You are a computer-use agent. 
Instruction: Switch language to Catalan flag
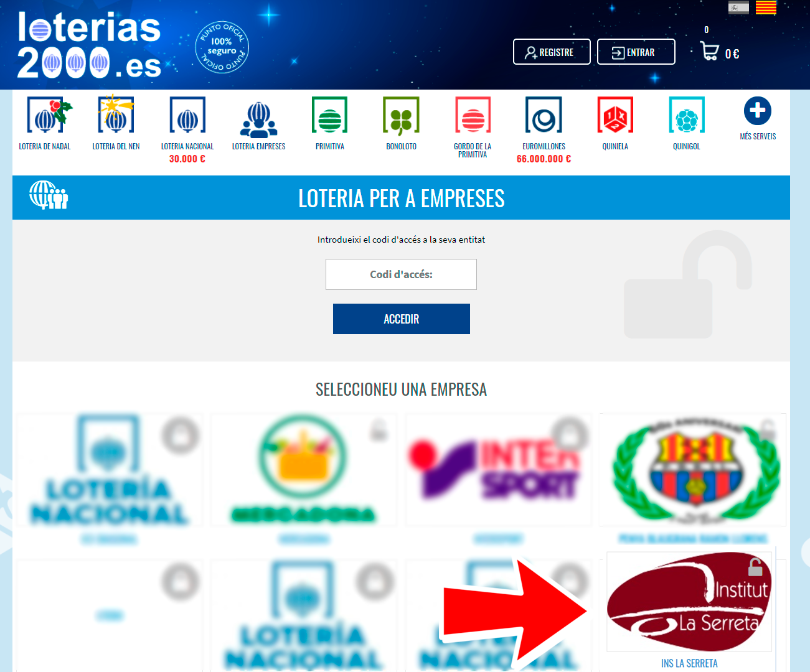tap(766, 7)
